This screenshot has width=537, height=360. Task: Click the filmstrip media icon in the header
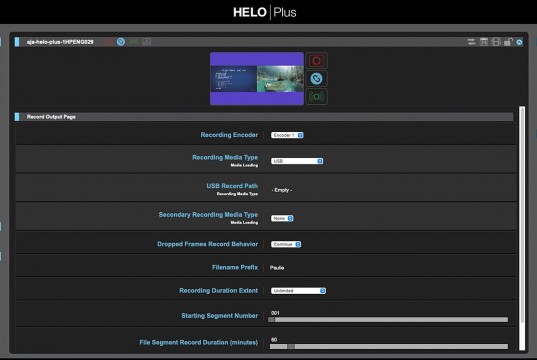coord(496,42)
